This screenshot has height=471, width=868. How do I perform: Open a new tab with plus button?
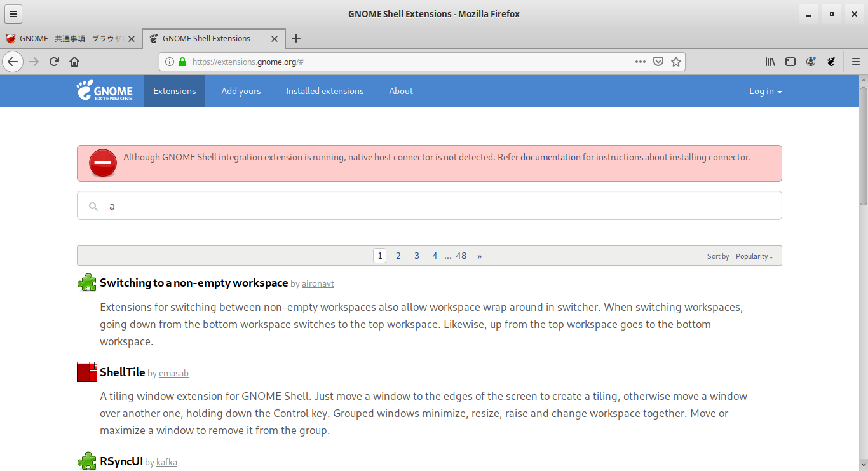(x=296, y=38)
